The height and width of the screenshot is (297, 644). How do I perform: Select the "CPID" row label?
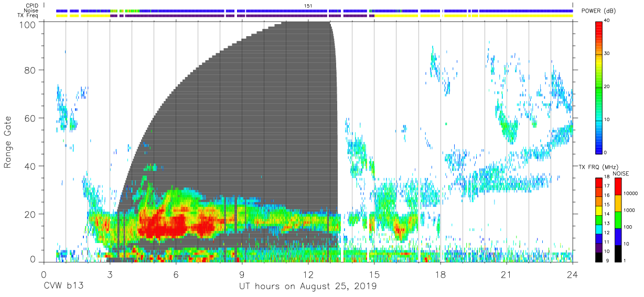(31, 5)
